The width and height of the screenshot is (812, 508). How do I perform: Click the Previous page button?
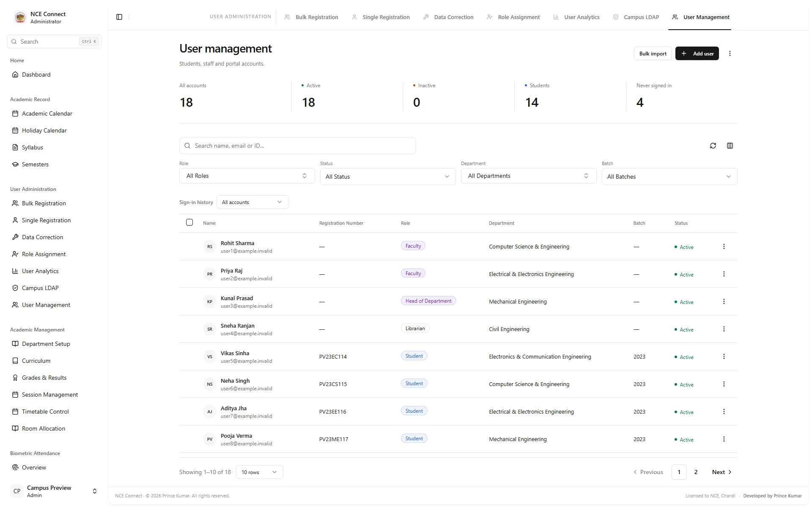[648, 472]
